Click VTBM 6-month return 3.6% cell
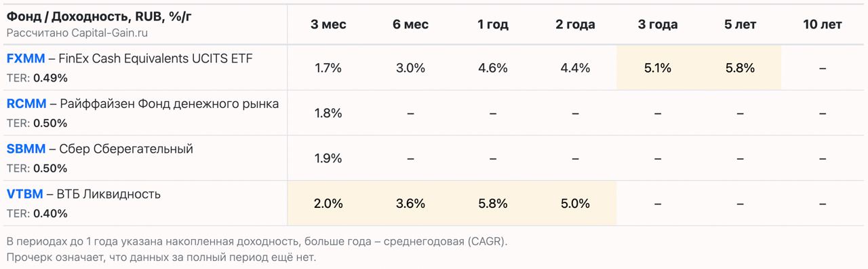 pos(410,203)
